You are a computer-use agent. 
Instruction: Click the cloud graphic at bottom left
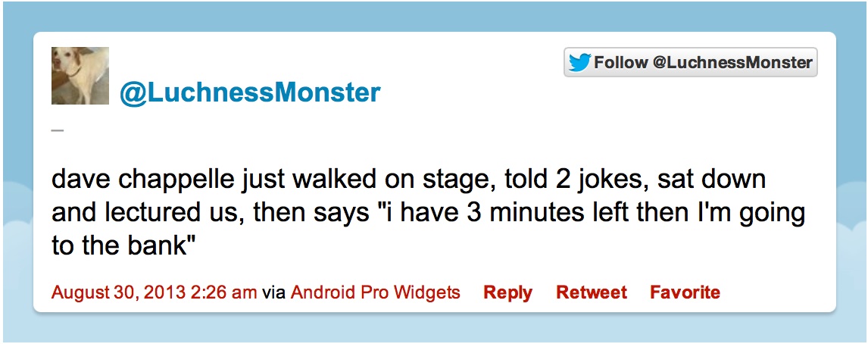click(x=15, y=250)
